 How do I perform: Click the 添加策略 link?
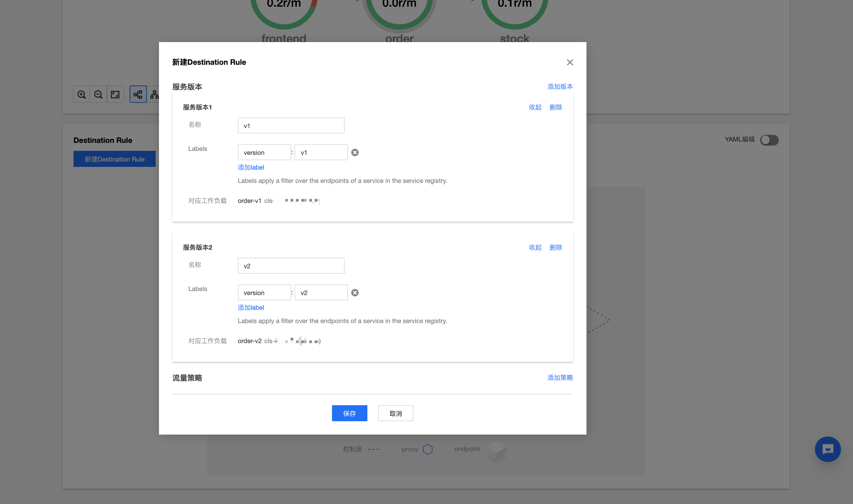click(560, 377)
